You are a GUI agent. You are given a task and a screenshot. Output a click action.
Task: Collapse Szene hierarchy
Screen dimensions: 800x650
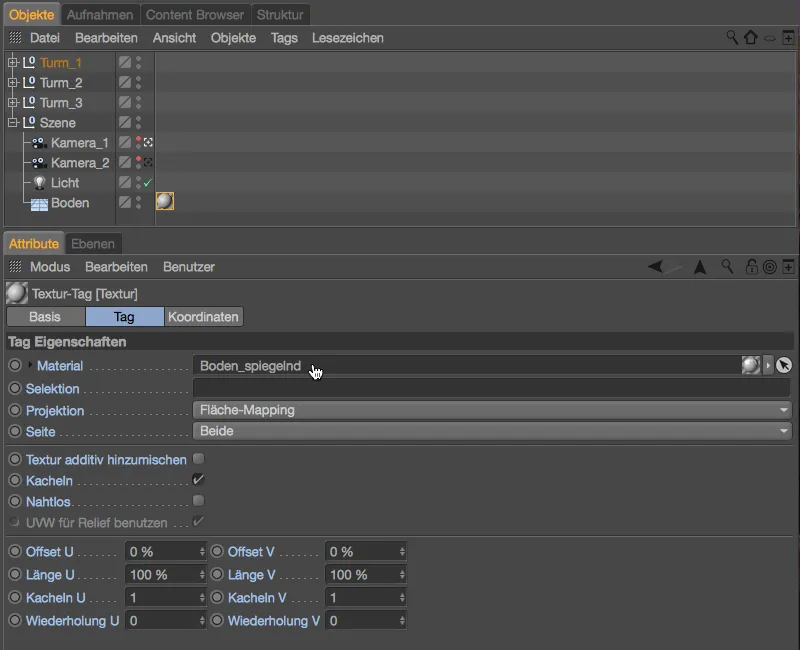[13, 122]
